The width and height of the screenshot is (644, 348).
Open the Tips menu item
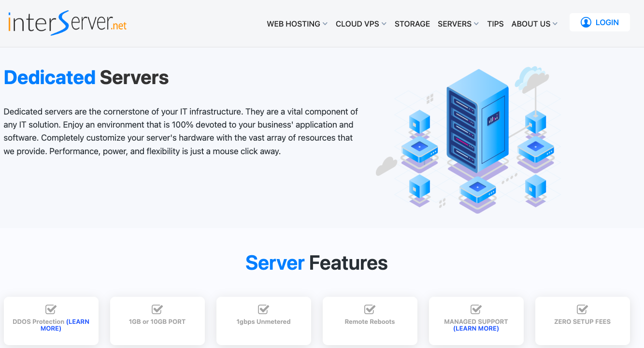495,24
